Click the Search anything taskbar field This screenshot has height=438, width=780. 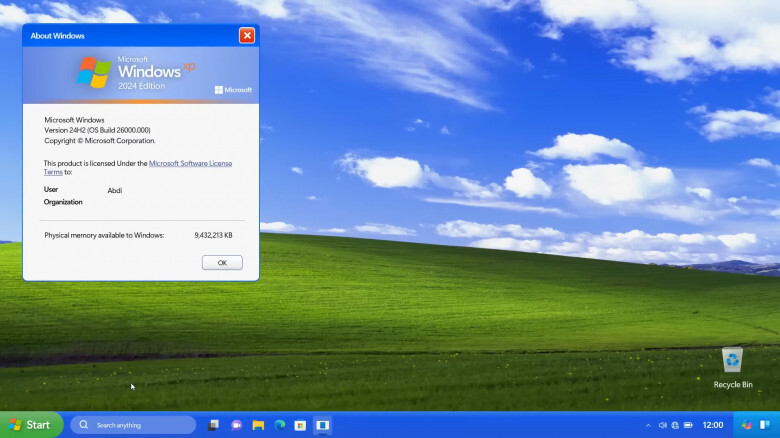(133, 425)
